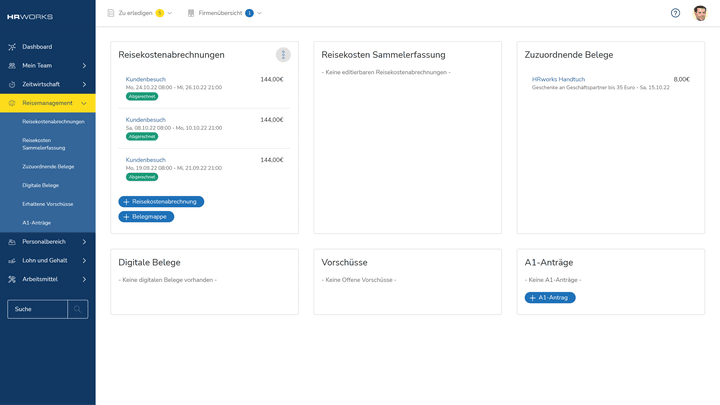Open Kundenbesuch trip from 24.10.22

click(146, 79)
